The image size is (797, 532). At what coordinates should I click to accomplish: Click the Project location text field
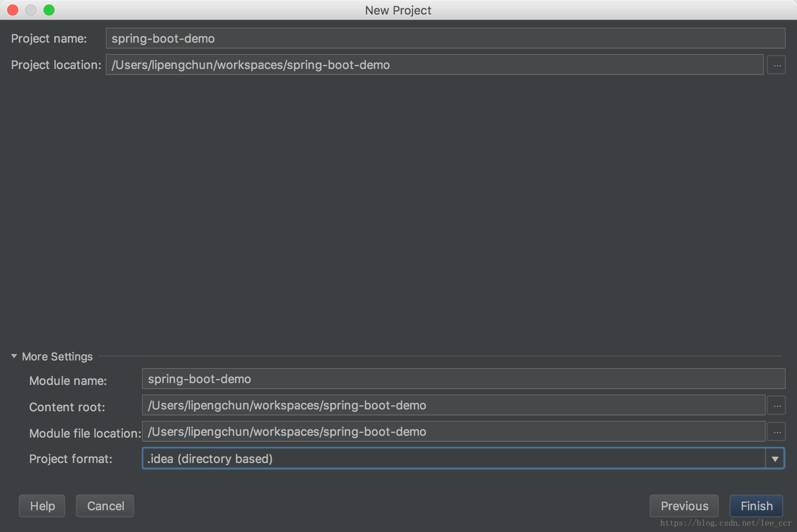[434, 65]
